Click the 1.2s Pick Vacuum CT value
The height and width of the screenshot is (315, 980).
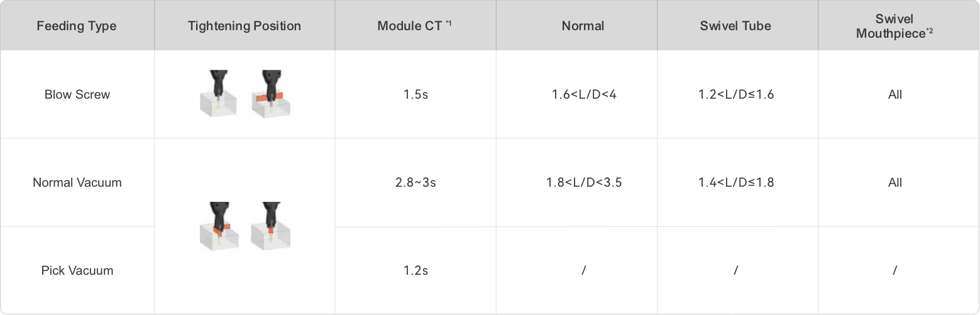pyautogui.click(x=416, y=271)
